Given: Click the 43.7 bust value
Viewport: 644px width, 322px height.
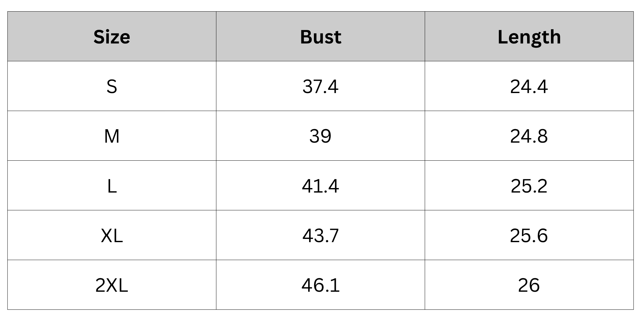Looking at the screenshot, I should (x=320, y=235).
